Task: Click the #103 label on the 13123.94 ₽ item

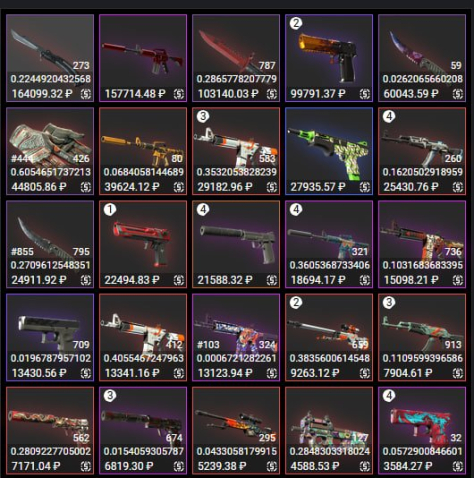Action: point(208,344)
